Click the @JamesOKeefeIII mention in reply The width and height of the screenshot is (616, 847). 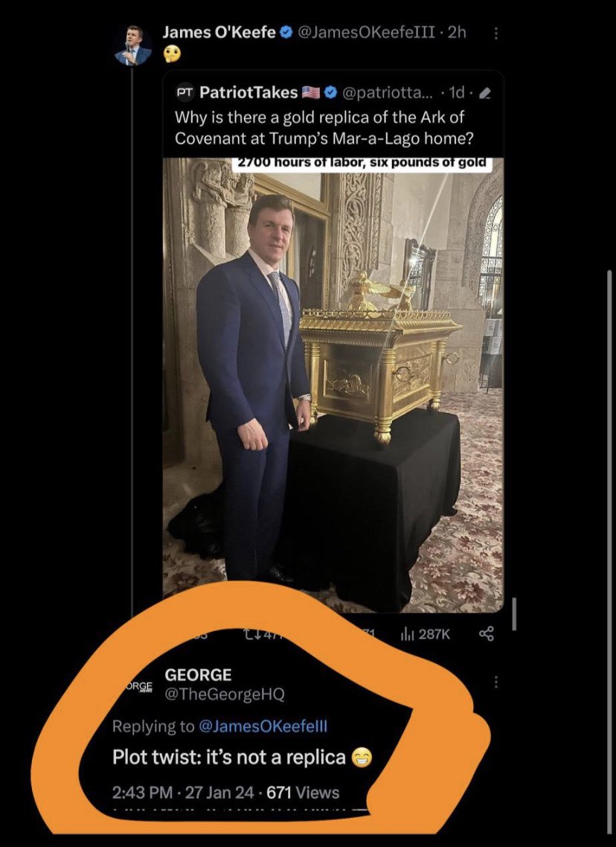click(263, 726)
